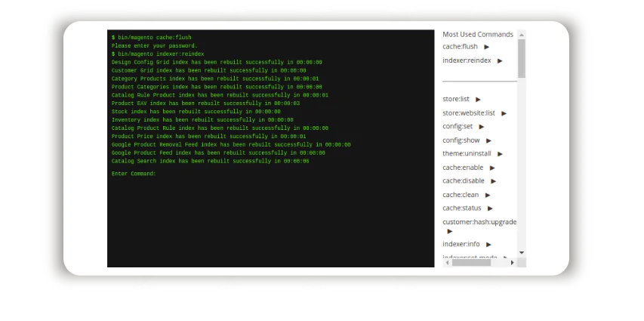Click the arrow next to cache:status
This screenshot has width=644, height=321.
coord(490,208)
